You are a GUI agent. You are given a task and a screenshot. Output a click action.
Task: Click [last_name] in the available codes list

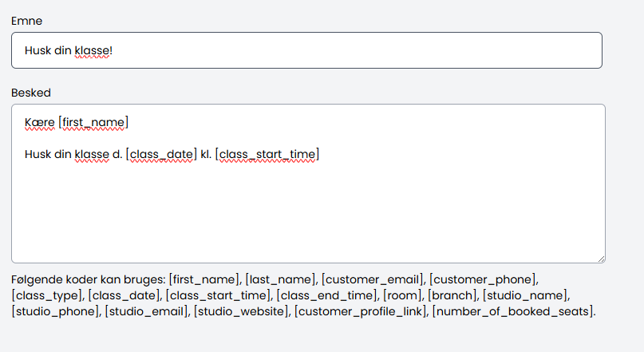[x=281, y=279]
